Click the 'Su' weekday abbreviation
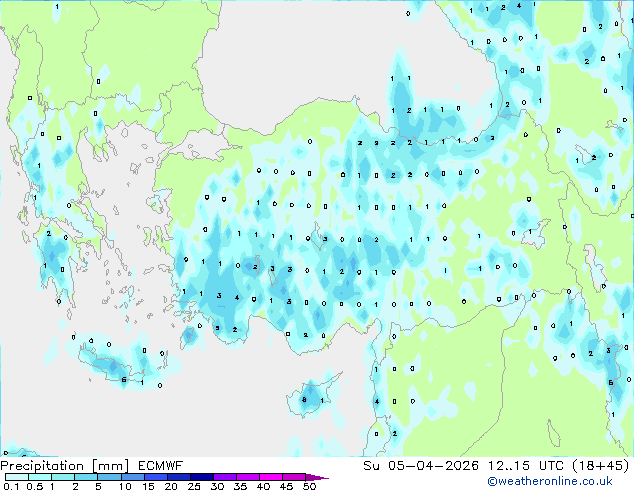This screenshot has width=634, height=490. click(x=371, y=466)
